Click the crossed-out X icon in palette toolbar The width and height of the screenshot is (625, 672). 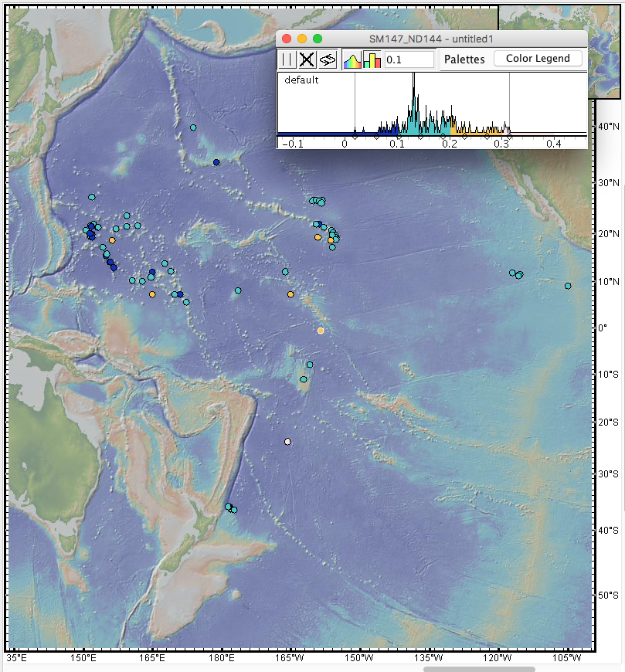coord(307,59)
